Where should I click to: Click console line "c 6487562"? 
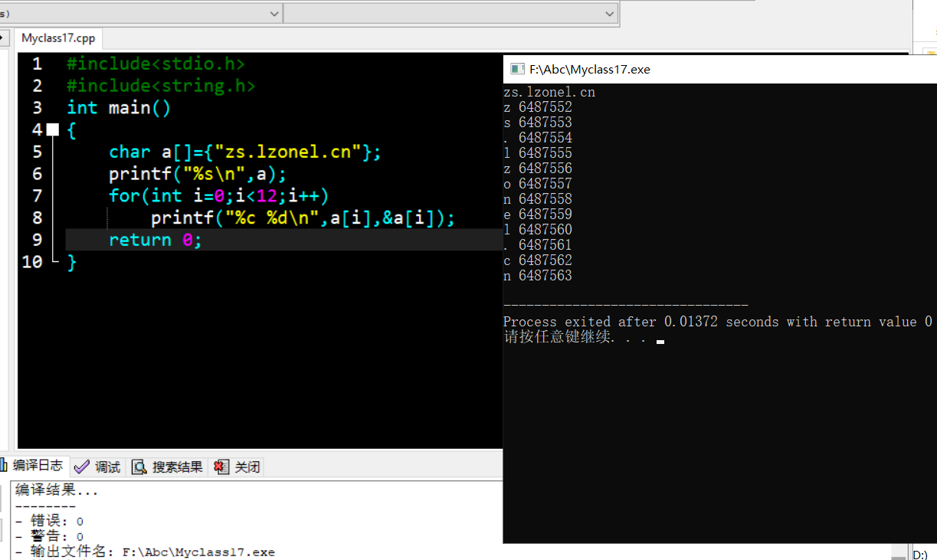pyautogui.click(x=538, y=260)
